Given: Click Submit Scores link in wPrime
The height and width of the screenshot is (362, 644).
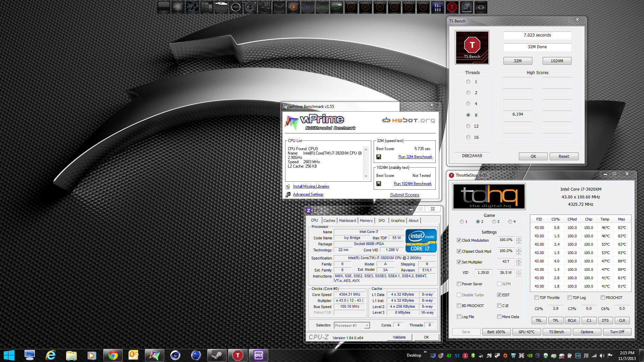Looking at the screenshot, I should coord(405,195).
